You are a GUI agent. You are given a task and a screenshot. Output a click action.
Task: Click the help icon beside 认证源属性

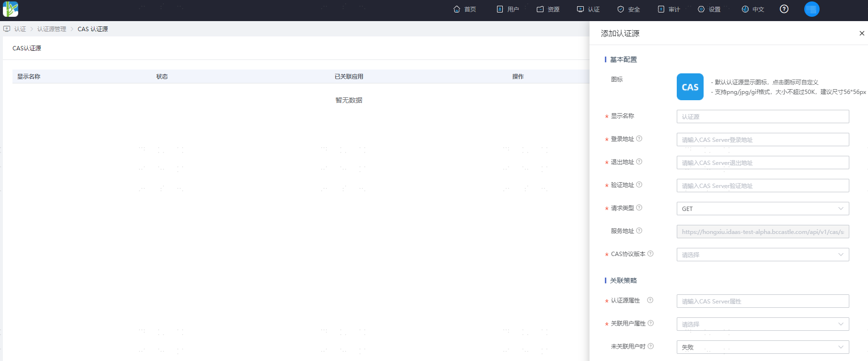[650, 300]
